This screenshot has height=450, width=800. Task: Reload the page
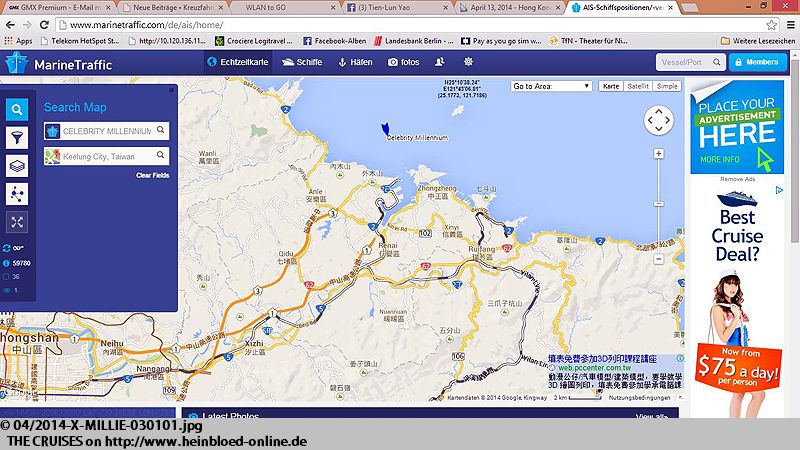[44, 24]
